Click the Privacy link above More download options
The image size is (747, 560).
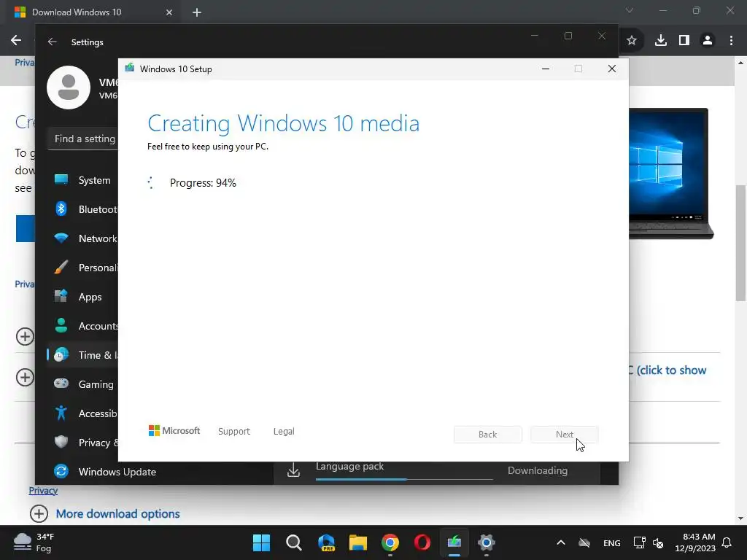(x=43, y=491)
